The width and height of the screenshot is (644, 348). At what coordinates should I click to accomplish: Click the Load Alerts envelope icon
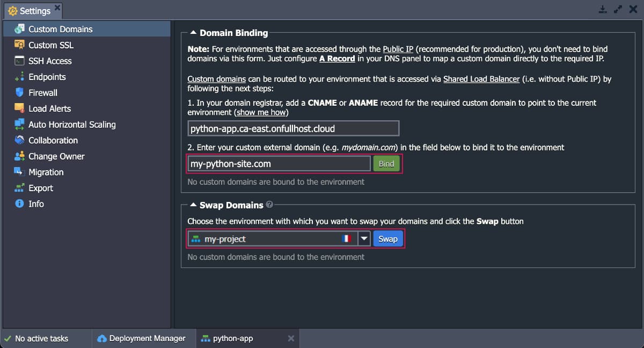[19, 108]
